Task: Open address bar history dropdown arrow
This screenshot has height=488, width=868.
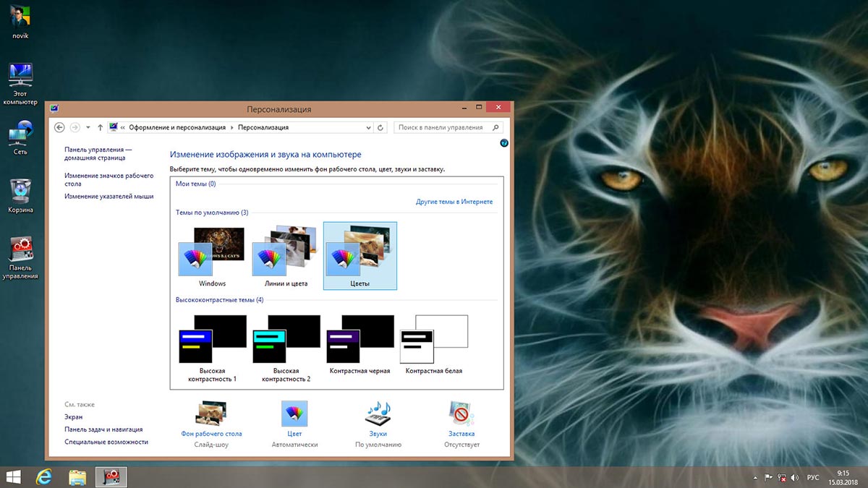Action: (367, 127)
